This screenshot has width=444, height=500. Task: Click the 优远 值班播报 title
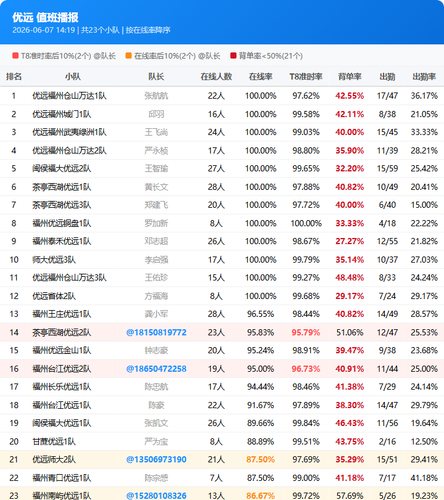click(45, 17)
